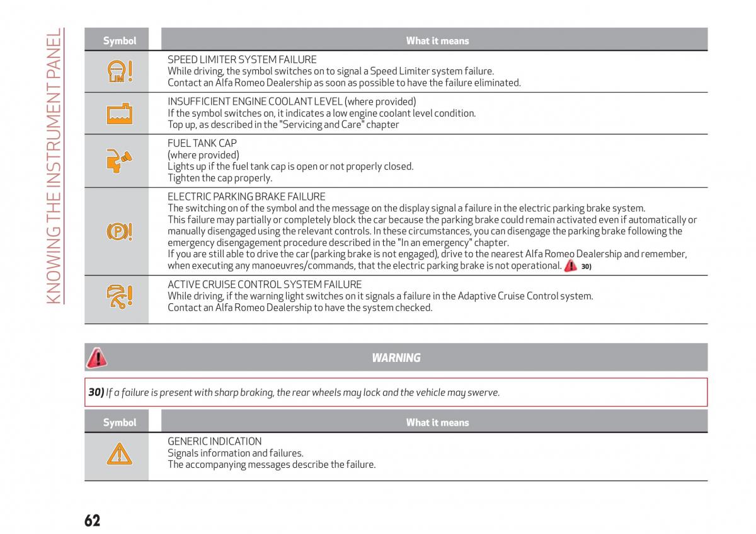Click the lower Symbol column header
Screen dimensions: 756x534
coord(120,422)
